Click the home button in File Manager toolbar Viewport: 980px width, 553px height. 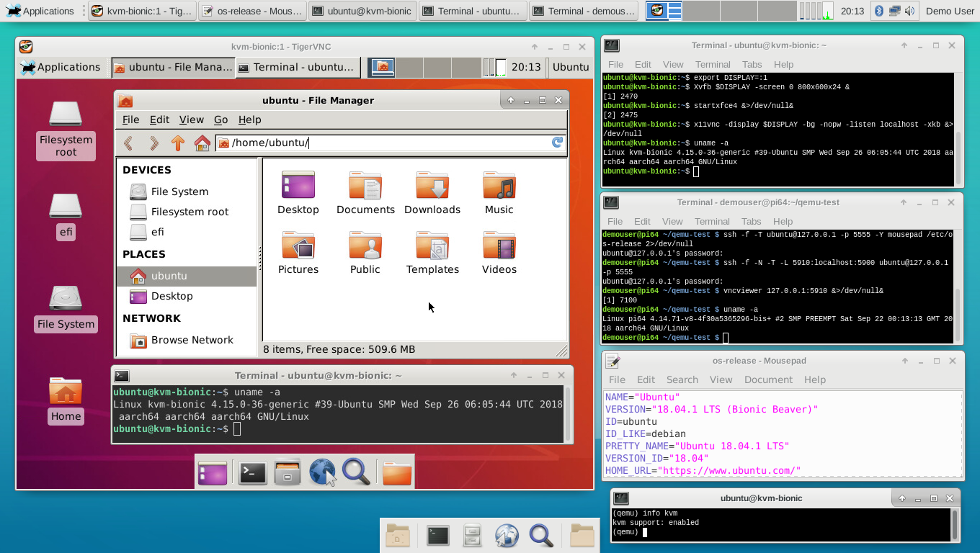(202, 143)
